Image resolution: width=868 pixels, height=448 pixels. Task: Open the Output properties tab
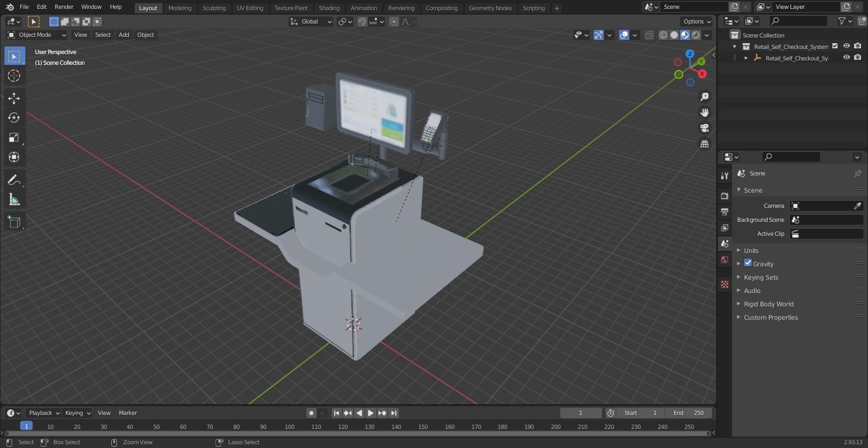click(724, 212)
